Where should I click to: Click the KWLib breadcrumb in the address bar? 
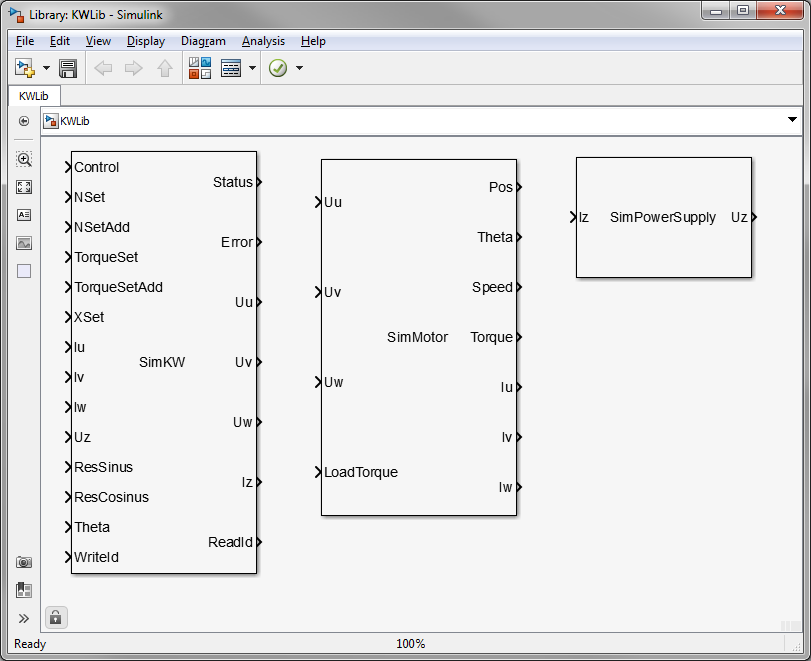pos(74,121)
